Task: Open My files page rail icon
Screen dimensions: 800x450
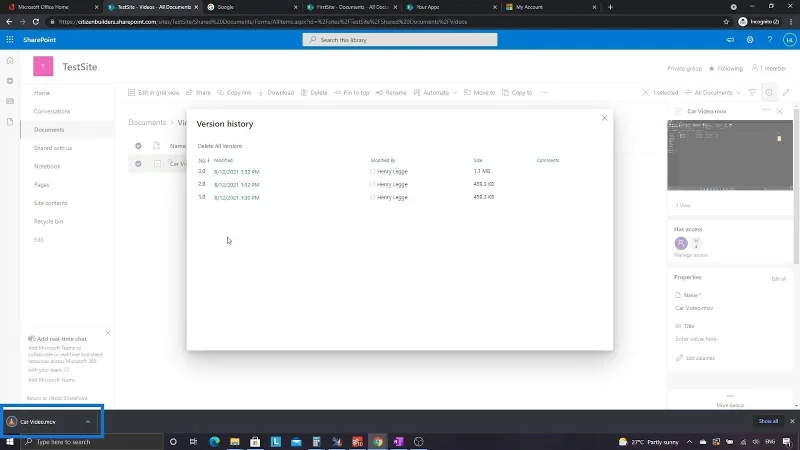Action: (x=10, y=121)
